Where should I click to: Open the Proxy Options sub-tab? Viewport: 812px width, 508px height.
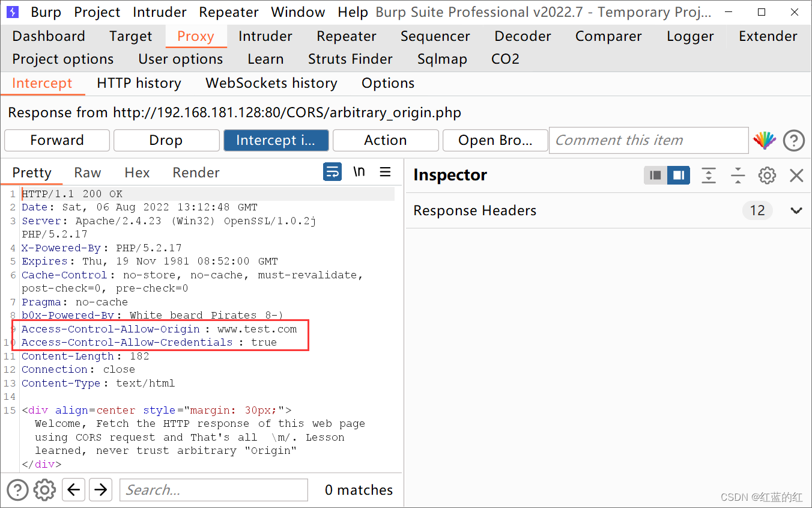[388, 83]
